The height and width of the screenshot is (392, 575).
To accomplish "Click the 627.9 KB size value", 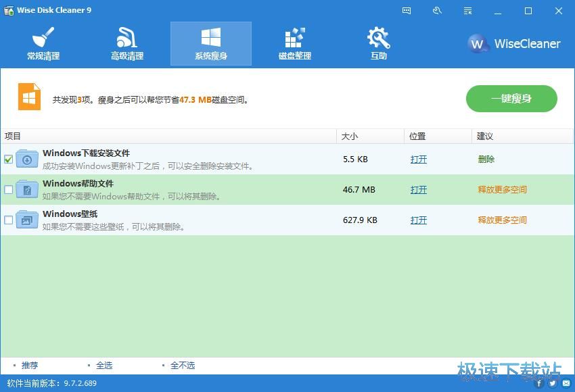I will (x=360, y=220).
